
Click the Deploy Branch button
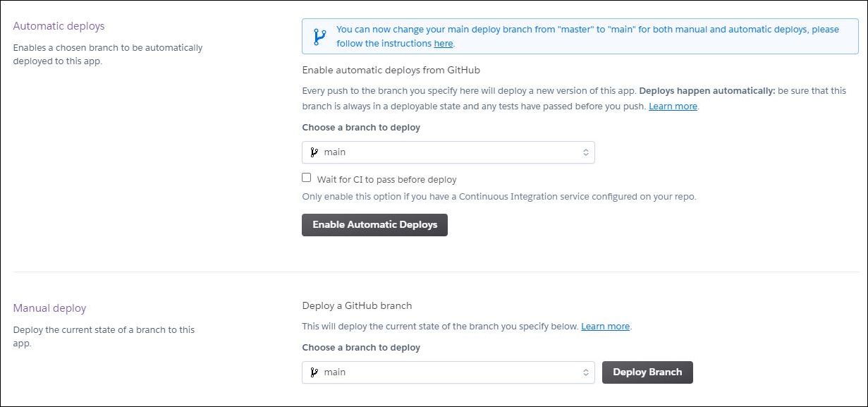pos(647,372)
